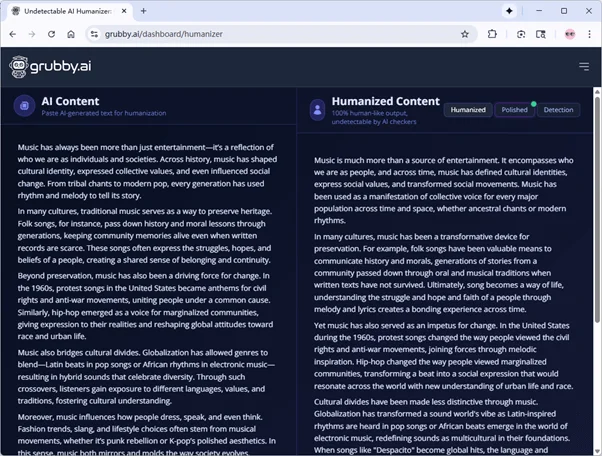Open the hamburger menu in the header

tap(584, 66)
